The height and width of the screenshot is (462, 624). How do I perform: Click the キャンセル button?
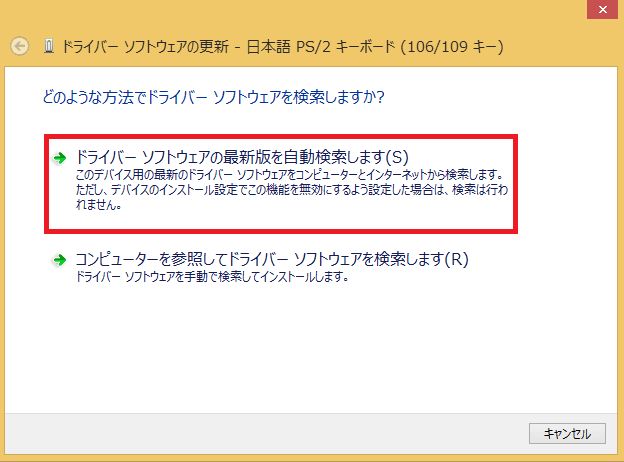point(567,433)
